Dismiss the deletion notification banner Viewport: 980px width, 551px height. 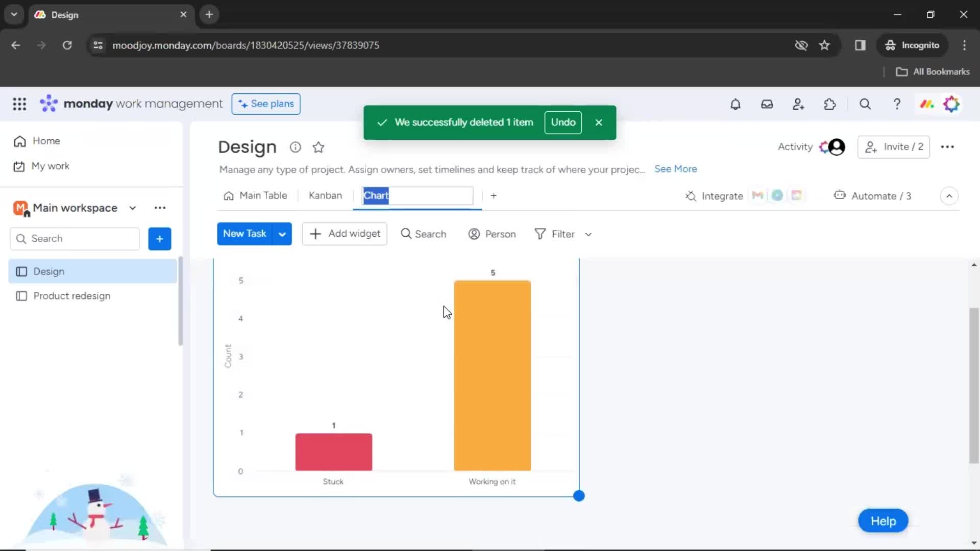pyautogui.click(x=598, y=122)
